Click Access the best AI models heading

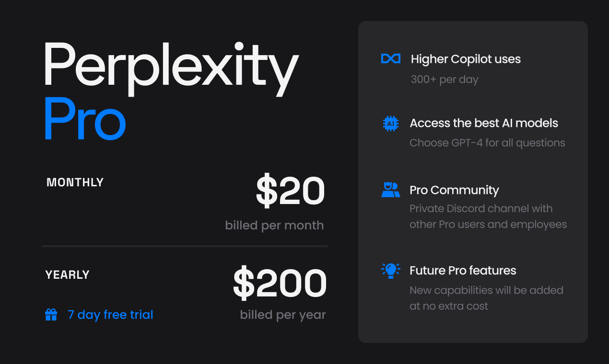coord(483,123)
